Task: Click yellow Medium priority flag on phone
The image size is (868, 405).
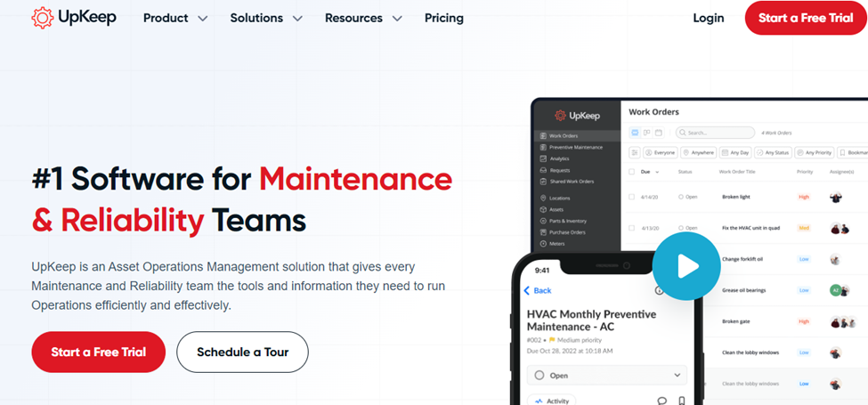Action: click(552, 340)
